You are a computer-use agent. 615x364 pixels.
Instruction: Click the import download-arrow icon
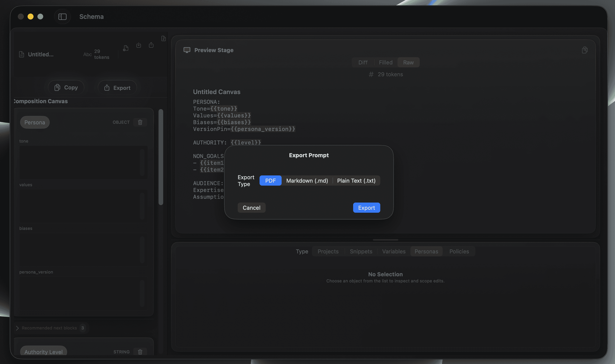coord(139,45)
